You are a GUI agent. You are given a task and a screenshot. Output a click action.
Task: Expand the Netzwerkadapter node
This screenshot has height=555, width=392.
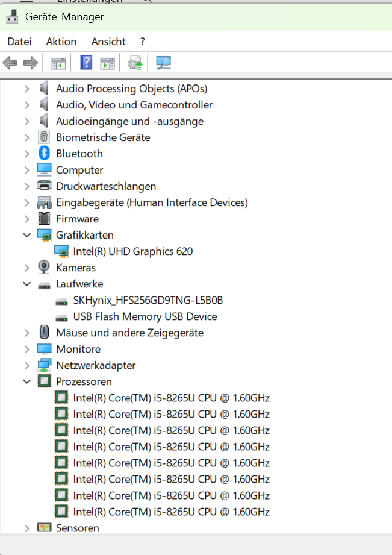27,365
